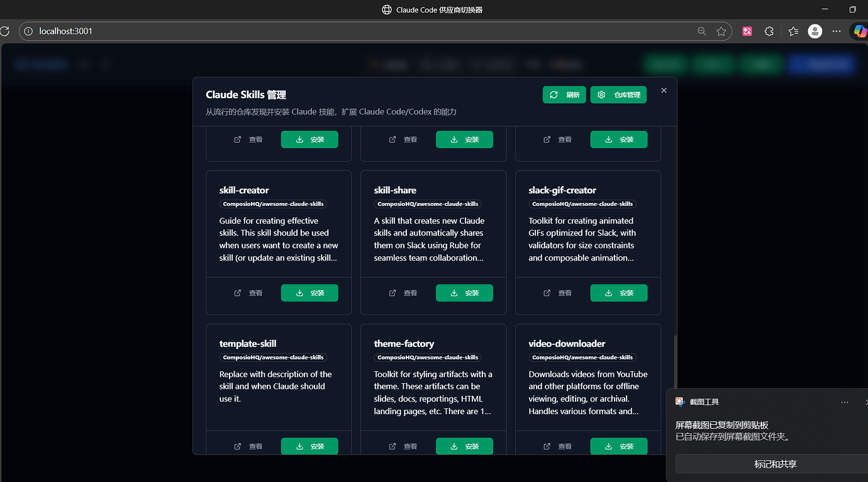The height and width of the screenshot is (482, 868).
Task: Install the template-skill skill
Action: pos(309,446)
